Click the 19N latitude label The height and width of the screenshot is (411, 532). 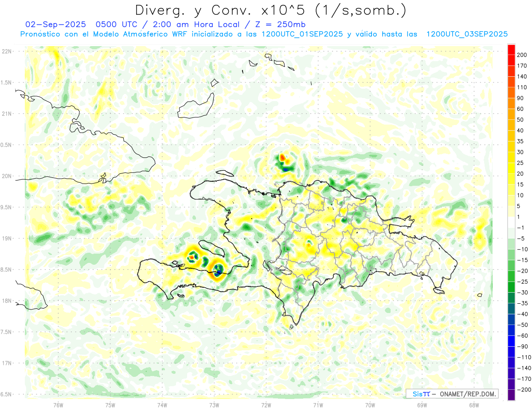pyautogui.click(x=7, y=239)
